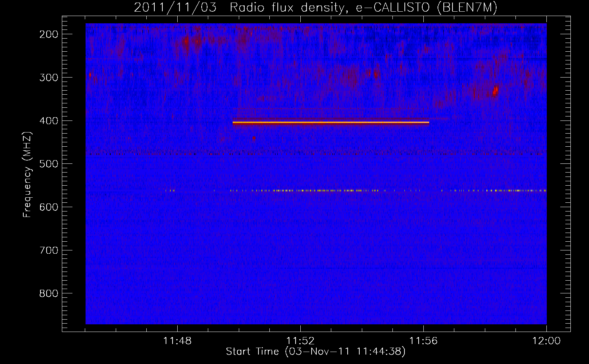Click the 800 frequency tick label

tap(49, 293)
